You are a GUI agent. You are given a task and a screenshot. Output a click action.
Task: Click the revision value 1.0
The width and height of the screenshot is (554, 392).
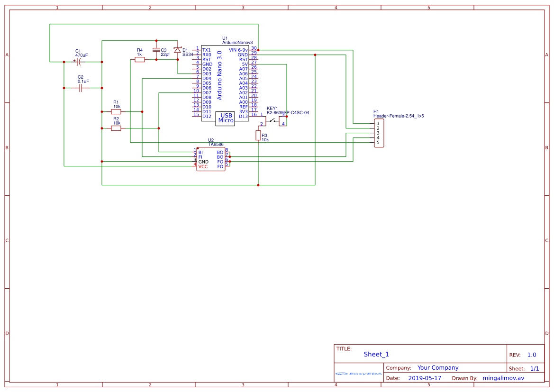532,355
